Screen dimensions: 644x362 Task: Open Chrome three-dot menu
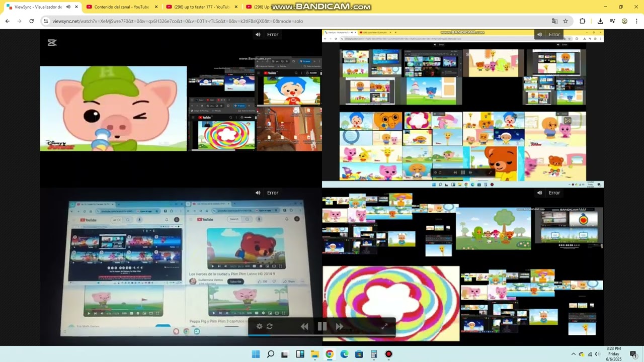click(636, 21)
